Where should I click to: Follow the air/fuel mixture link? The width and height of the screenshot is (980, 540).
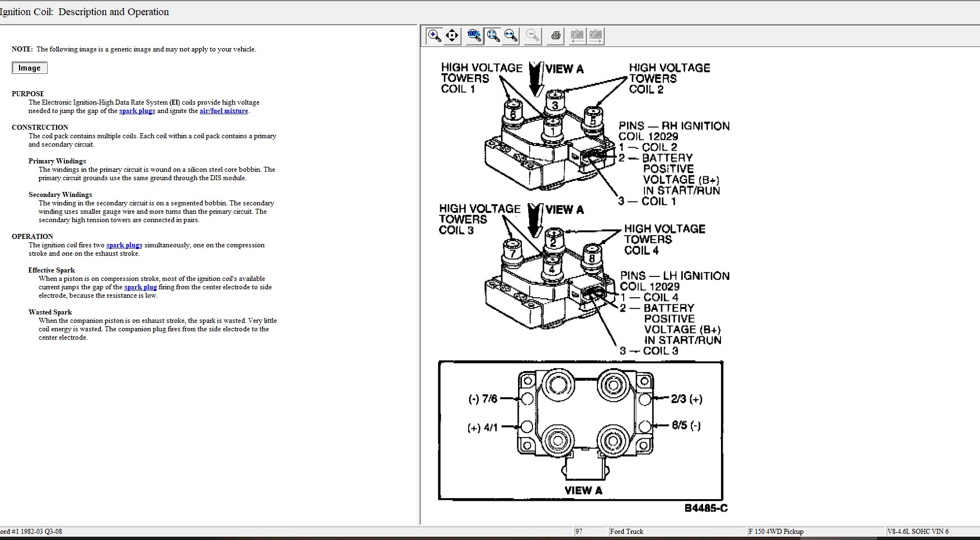(224, 111)
